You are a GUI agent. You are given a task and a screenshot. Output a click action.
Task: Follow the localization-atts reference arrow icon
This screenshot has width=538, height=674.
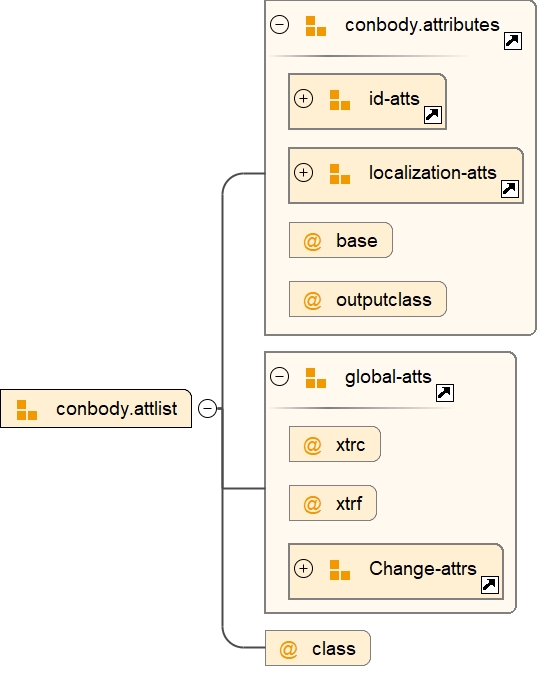point(510,189)
